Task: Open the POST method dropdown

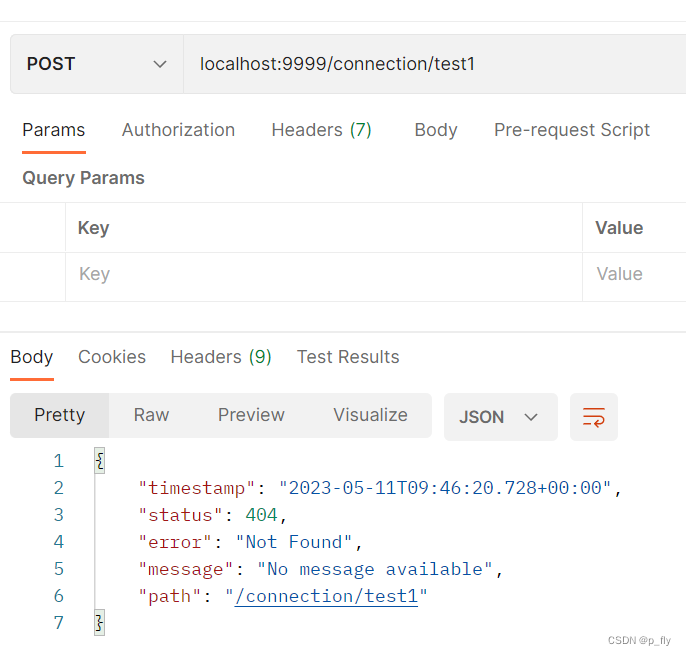Action: tap(96, 64)
